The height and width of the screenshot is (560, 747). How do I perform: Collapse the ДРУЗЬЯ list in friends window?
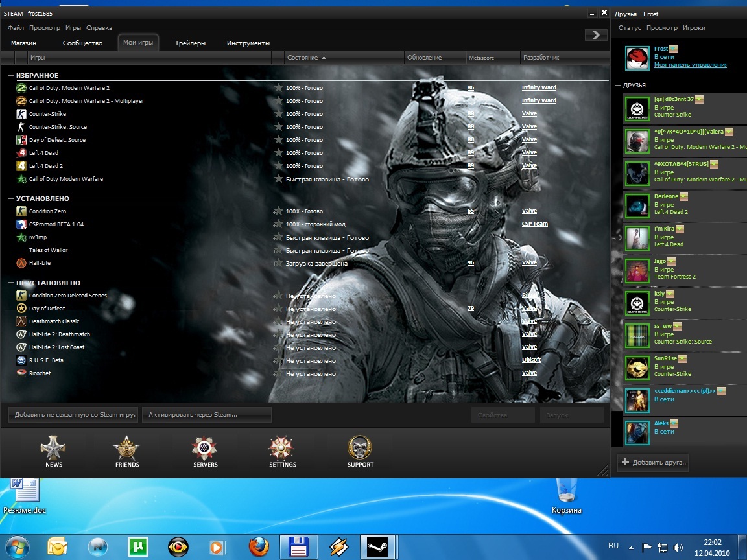click(x=617, y=86)
